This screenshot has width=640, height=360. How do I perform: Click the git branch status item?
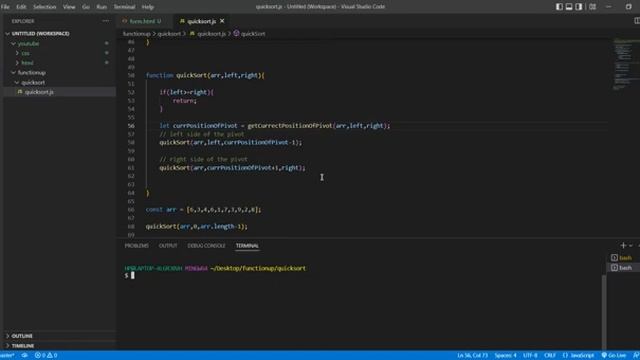(7, 356)
